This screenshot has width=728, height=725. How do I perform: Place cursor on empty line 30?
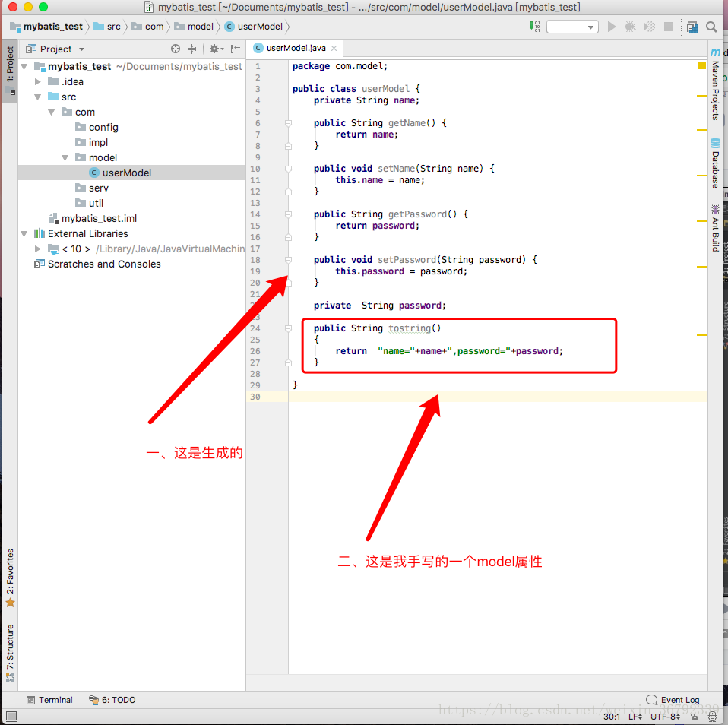498,397
